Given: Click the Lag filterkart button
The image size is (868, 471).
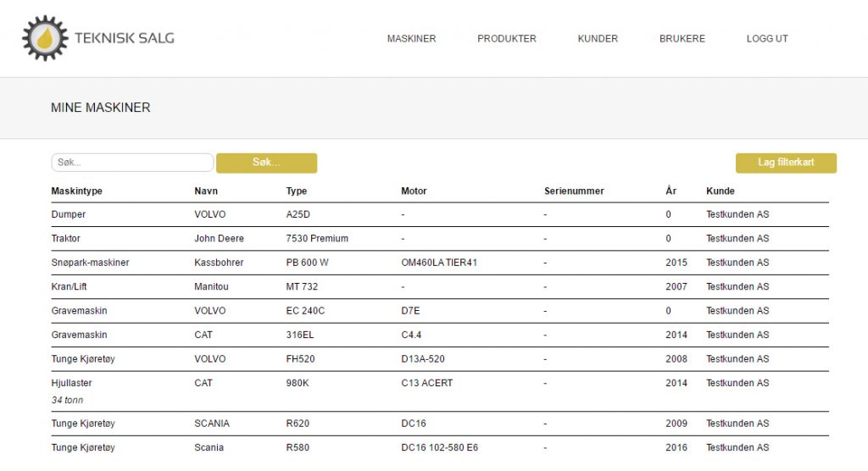Looking at the screenshot, I should coord(786,163).
